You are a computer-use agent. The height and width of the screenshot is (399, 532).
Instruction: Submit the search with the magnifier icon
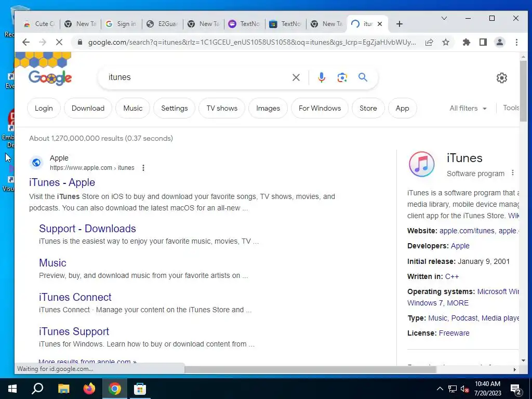363,77
